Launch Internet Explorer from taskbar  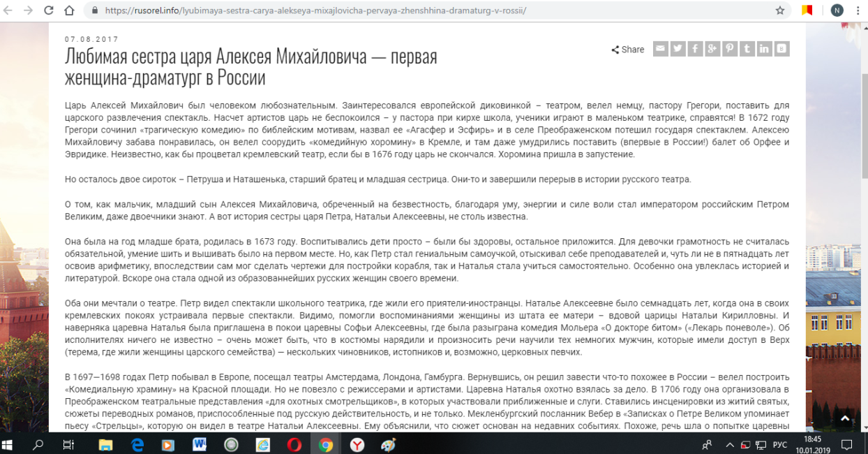(262, 444)
